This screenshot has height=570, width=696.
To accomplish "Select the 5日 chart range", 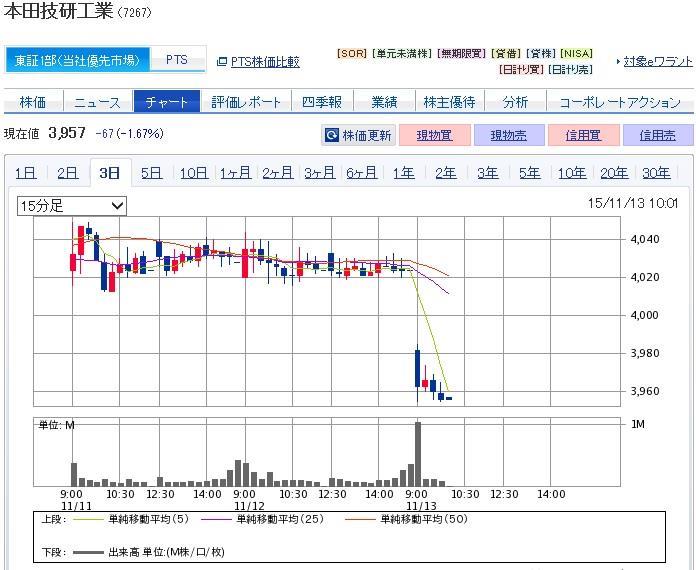I will pyautogui.click(x=151, y=172).
